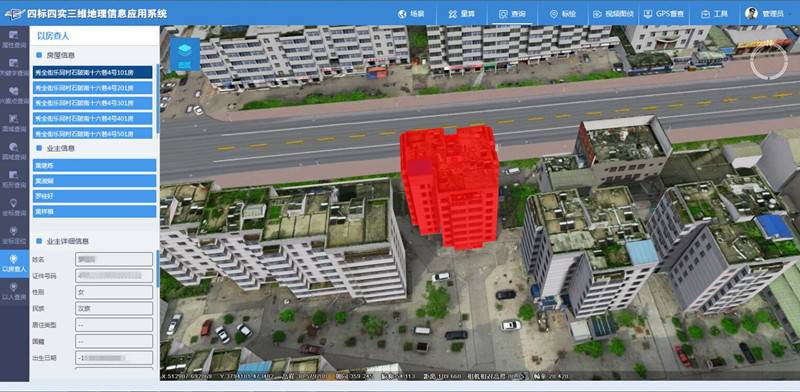This screenshot has height=392, width=800.
Task: Click the 民族 field showing 汉族
Action: (x=114, y=308)
